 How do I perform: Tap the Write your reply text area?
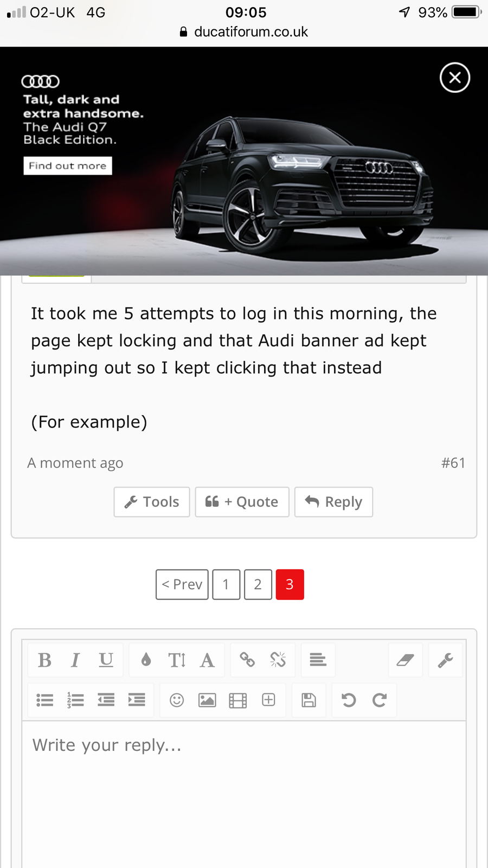click(x=244, y=795)
